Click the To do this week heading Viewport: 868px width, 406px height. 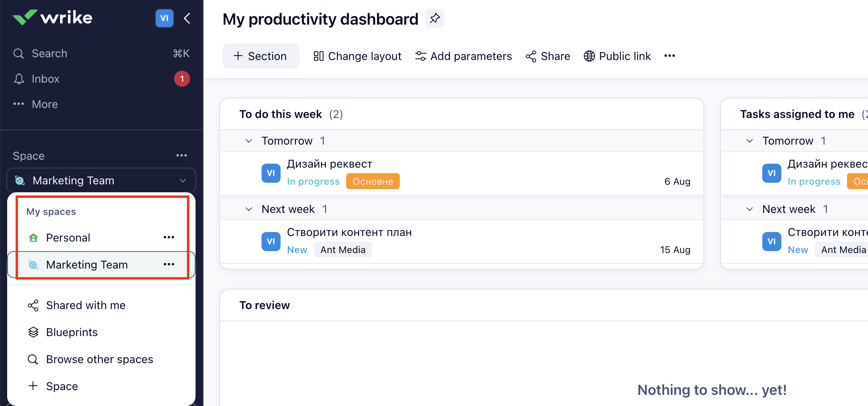pyautogui.click(x=281, y=114)
